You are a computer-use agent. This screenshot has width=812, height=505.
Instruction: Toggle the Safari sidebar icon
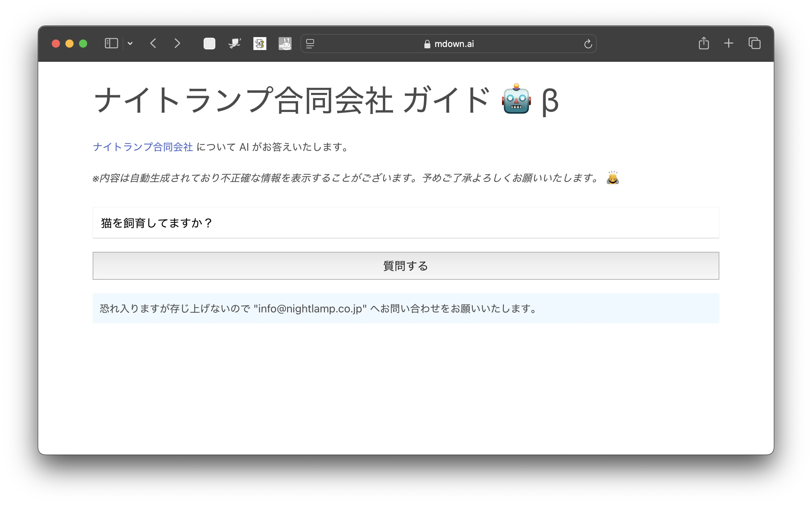tap(111, 44)
